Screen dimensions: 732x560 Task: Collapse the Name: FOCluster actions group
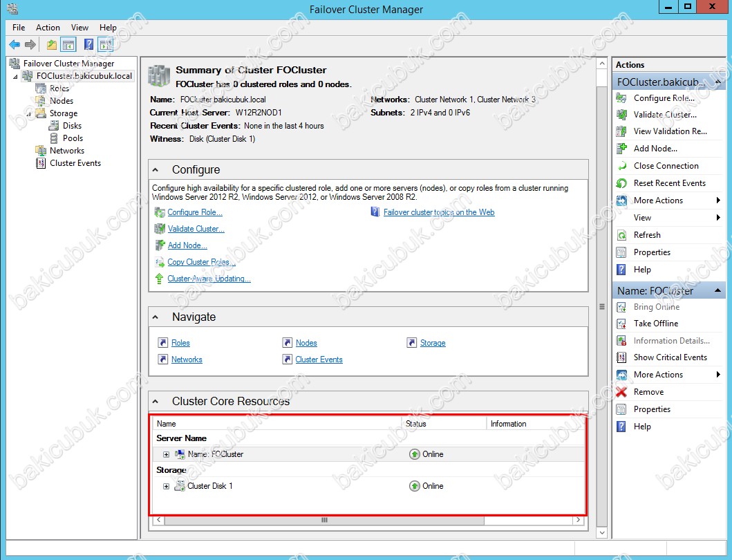(718, 290)
